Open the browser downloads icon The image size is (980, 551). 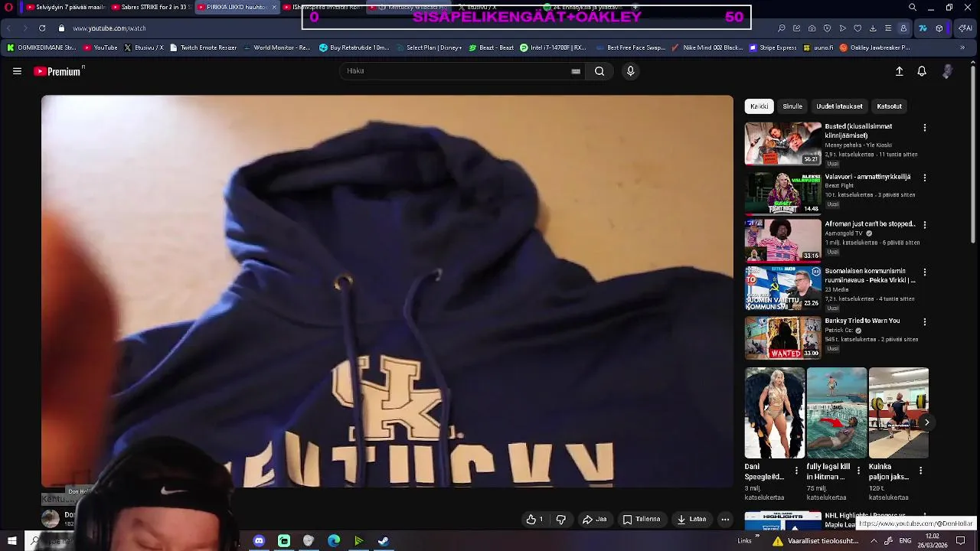(x=873, y=28)
